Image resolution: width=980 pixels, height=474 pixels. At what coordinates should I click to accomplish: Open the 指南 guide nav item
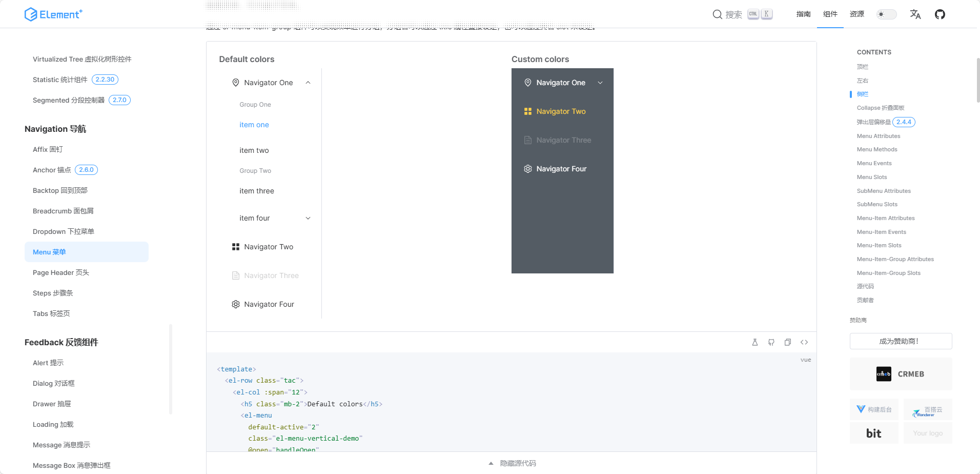pos(804,14)
